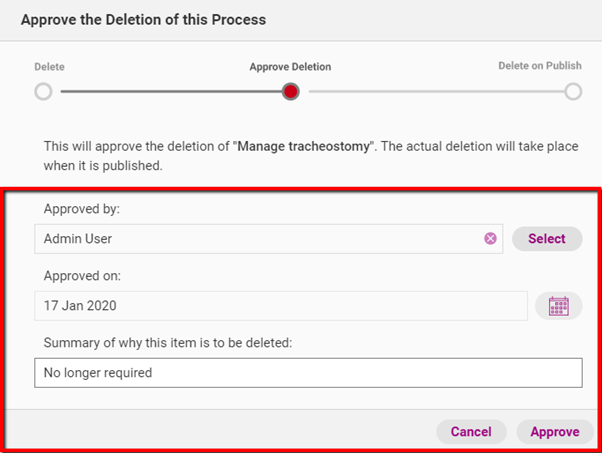Screen dimensions: 602x453
Task: Confirm with the Approve button
Action: click(x=555, y=432)
